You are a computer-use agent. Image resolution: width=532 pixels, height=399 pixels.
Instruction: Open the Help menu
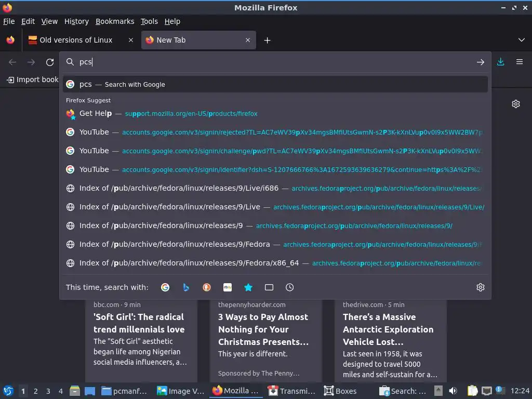pos(172,21)
